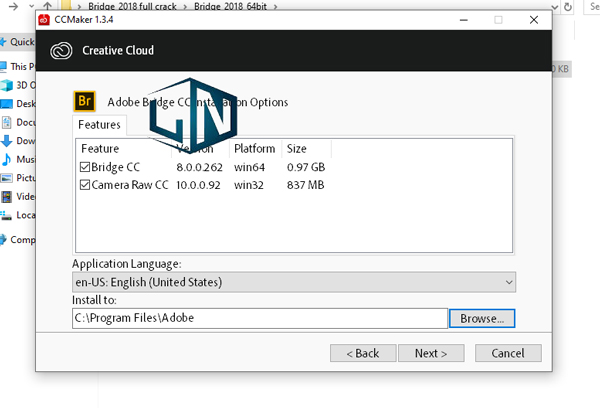Click the Install to path field
600x408 pixels.
coord(260,318)
